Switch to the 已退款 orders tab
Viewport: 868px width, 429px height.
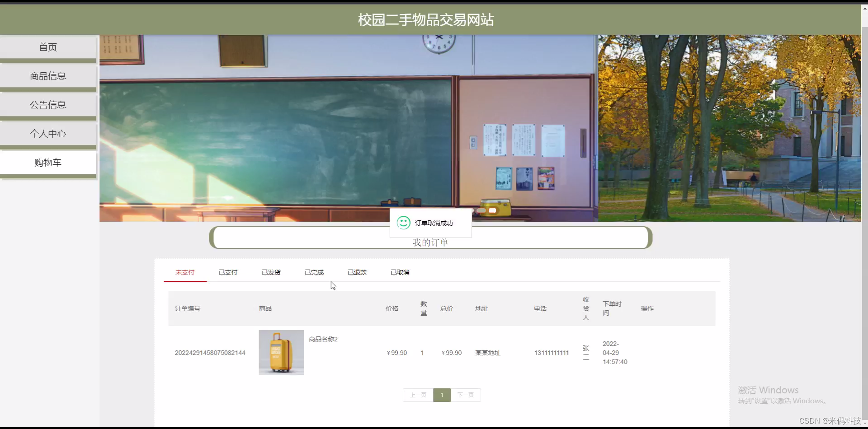pyautogui.click(x=357, y=272)
